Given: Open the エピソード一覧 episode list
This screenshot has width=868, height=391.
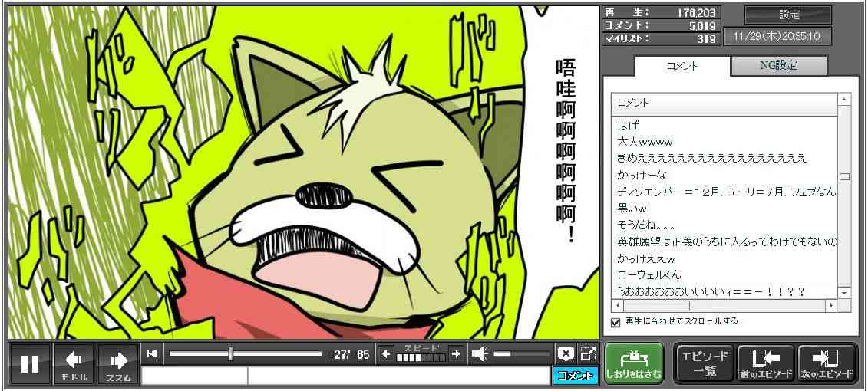Looking at the screenshot, I should [x=703, y=363].
